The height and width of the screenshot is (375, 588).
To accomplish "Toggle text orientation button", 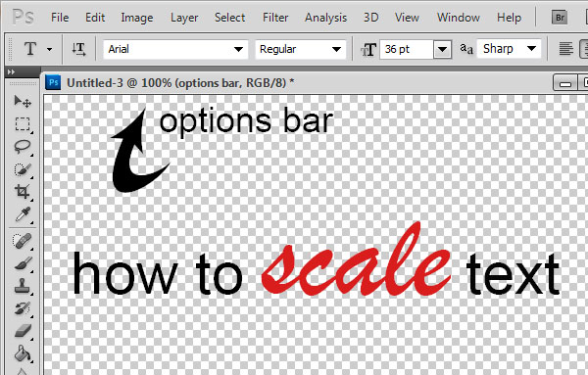I will (x=78, y=49).
